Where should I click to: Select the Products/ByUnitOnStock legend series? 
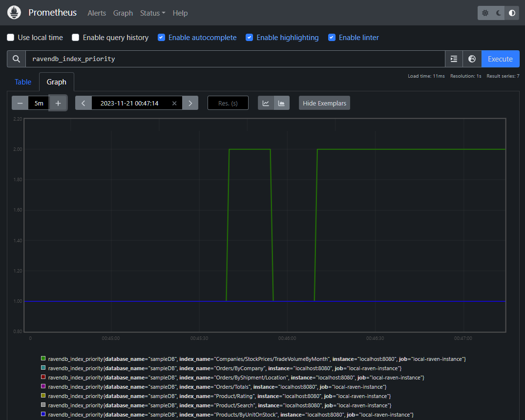[231, 415]
